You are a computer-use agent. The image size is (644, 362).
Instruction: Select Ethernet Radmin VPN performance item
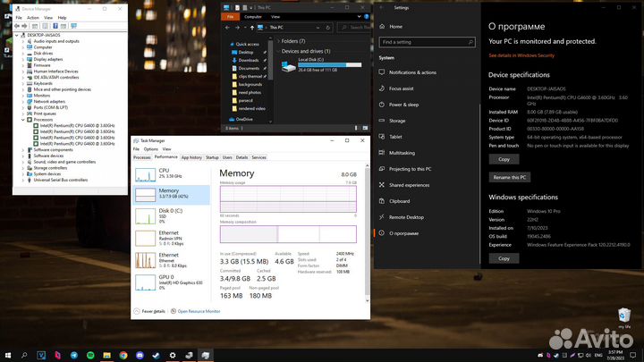pos(171,238)
